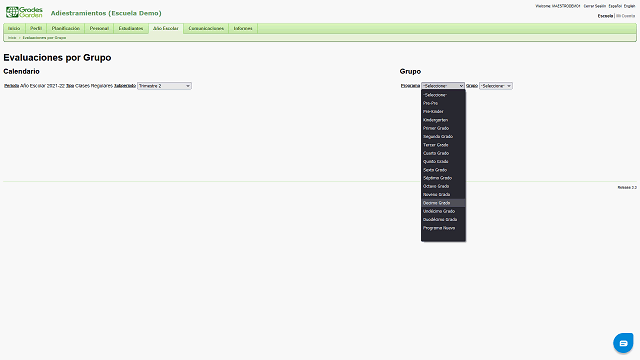Viewport: 640px width, 360px height.
Task: Open the Grado Seleccione dropdown
Action: [496, 86]
